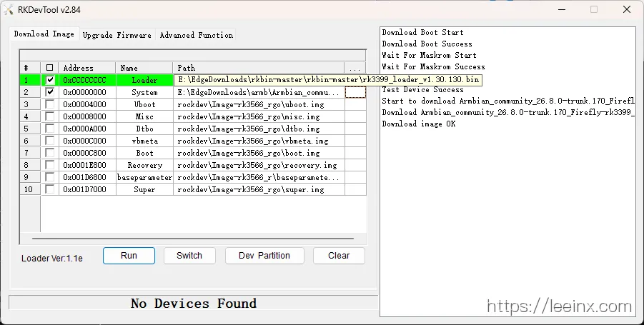Enable the Super row checkbox
This screenshot has width=644, height=325.
[50, 189]
